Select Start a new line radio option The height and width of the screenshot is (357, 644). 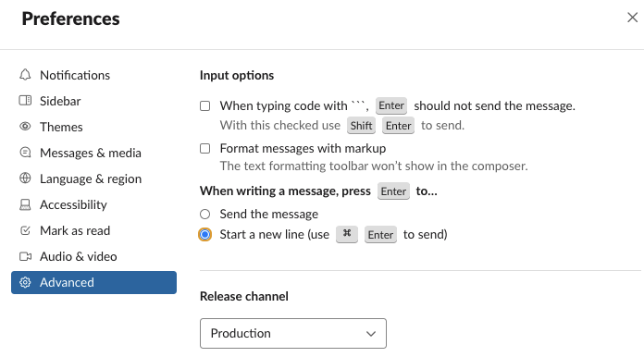point(204,234)
